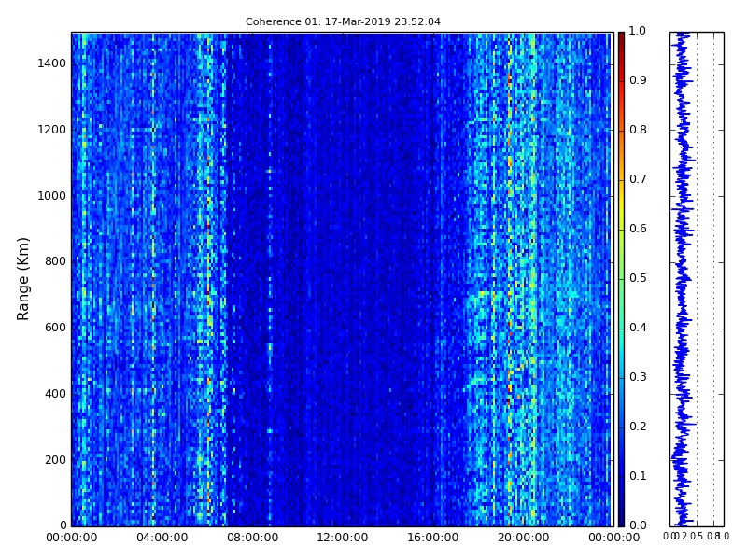Viewport: 747px width, 560px height.
Task: Click the colorbar label 0.0
Action: click(638, 525)
